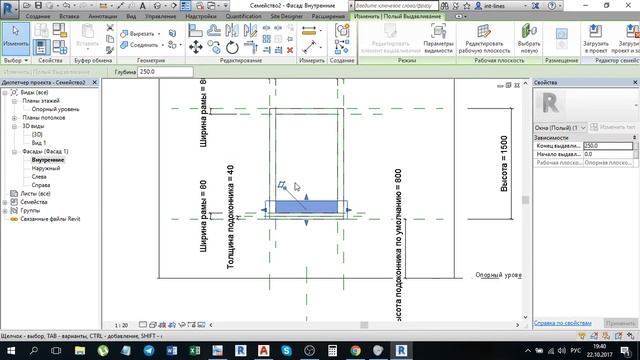Click Редактировать рабочую плоскость button
Viewport: 640px width, 360px height.
(484, 39)
